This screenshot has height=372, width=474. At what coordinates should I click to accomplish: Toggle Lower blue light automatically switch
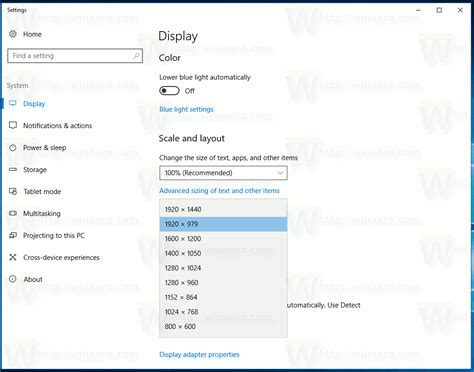click(x=169, y=91)
